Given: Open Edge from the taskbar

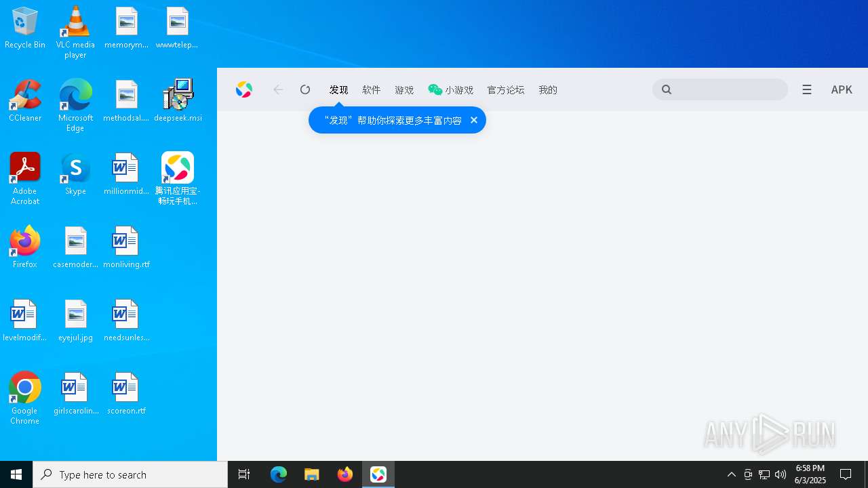Looking at the screenshot, I should (x=279, y=474).
